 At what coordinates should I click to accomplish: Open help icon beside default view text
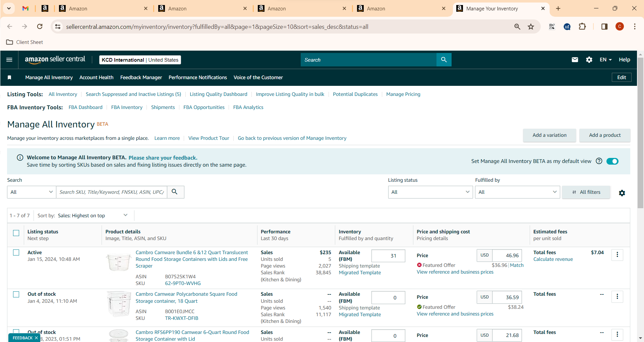(x=599, y=161)
